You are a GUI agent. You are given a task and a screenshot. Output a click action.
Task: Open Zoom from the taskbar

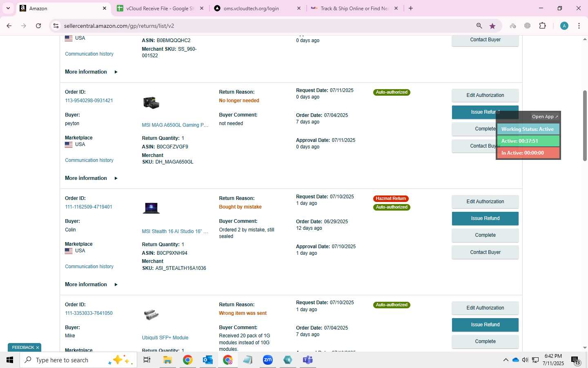[268, 360]
